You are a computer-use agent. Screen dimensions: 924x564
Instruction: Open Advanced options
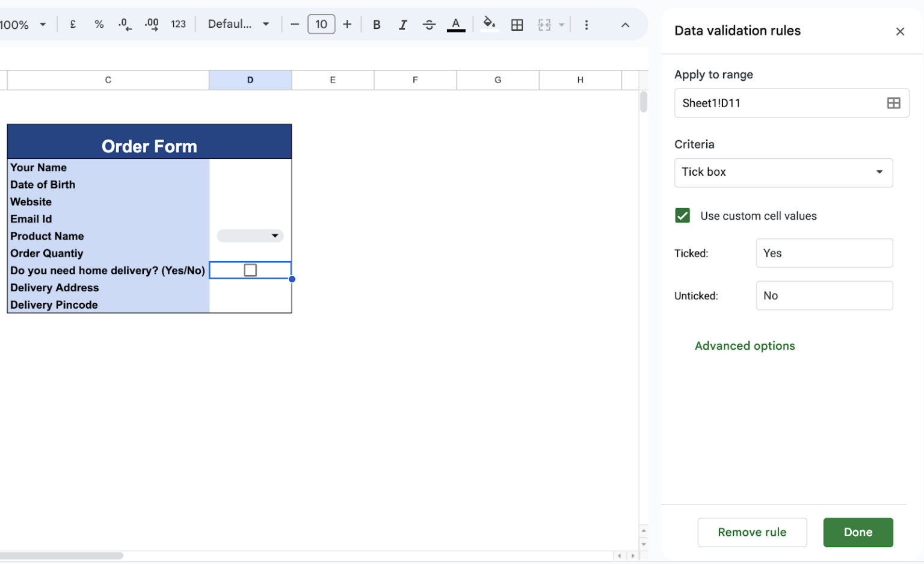click(x=745, y=346)
